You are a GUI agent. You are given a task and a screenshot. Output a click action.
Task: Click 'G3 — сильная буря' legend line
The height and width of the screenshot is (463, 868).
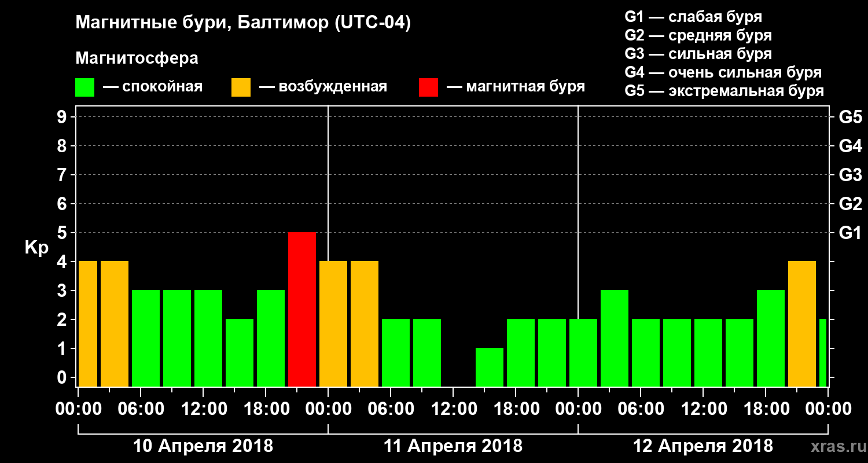coord(698,54)
